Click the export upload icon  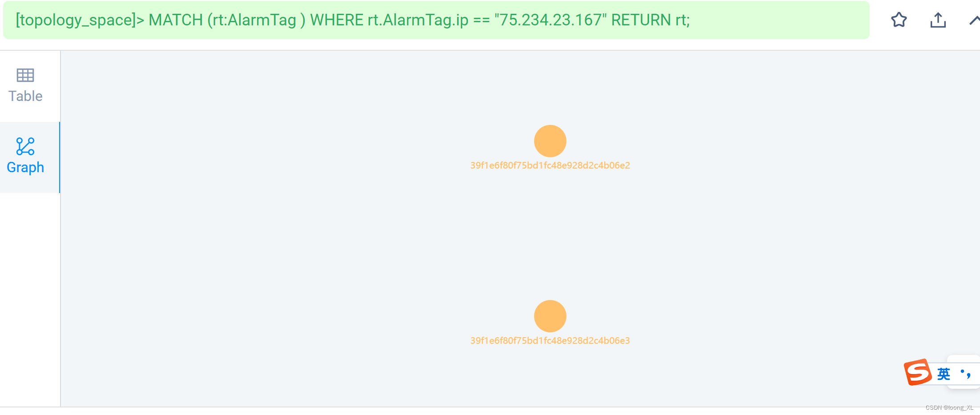[938, 20]
